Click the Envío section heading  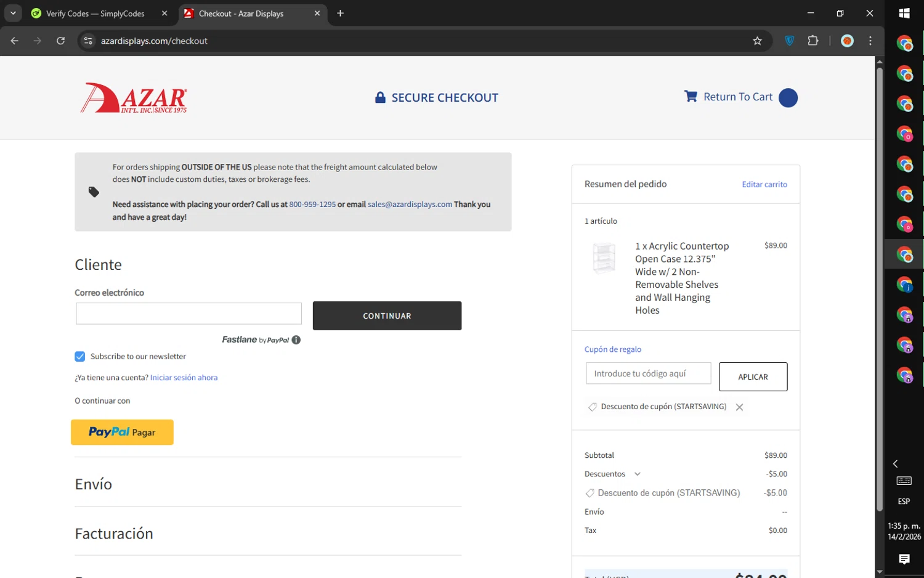click(x=93, y=484)
